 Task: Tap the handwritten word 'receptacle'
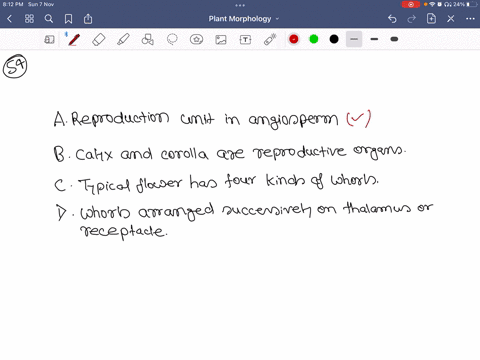[x=123, y=231]
